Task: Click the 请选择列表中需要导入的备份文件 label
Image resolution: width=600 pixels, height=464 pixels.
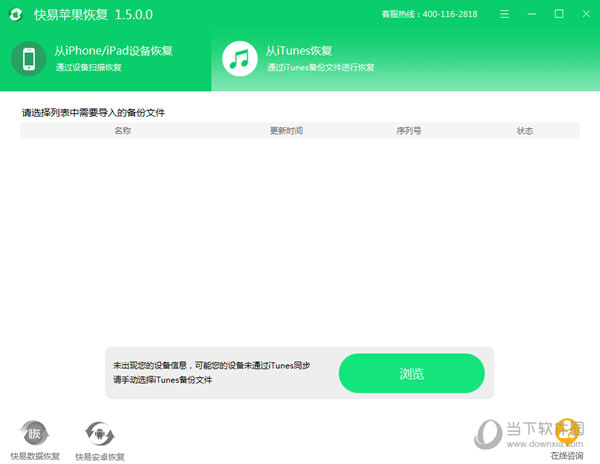Action: [93, 113]
